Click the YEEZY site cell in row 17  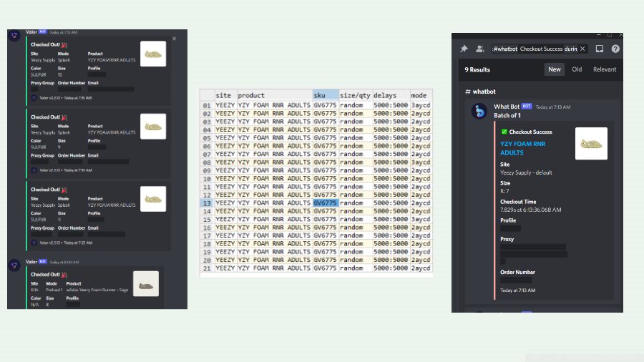[x=225, y=235]
